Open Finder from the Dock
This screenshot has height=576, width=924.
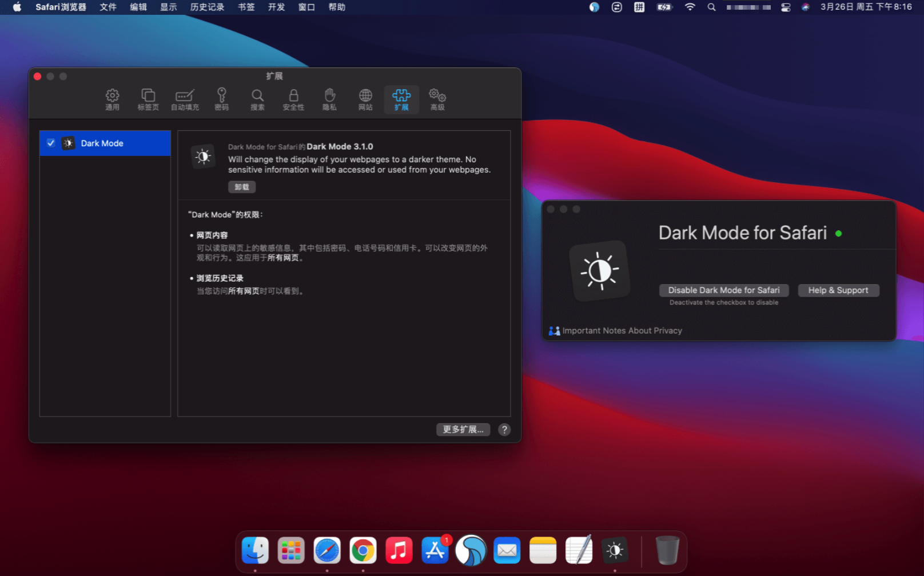tap(255, 551)
